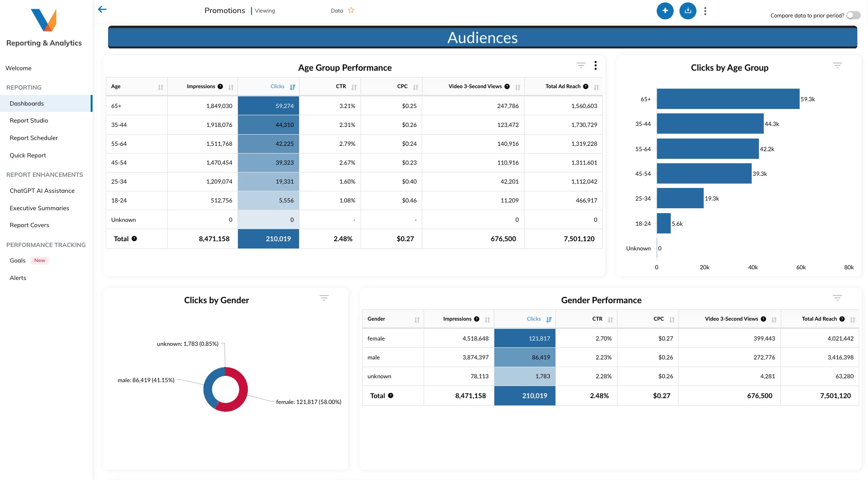
Task: Click the 65+ bar in age chart
Action: pos(727,99)
